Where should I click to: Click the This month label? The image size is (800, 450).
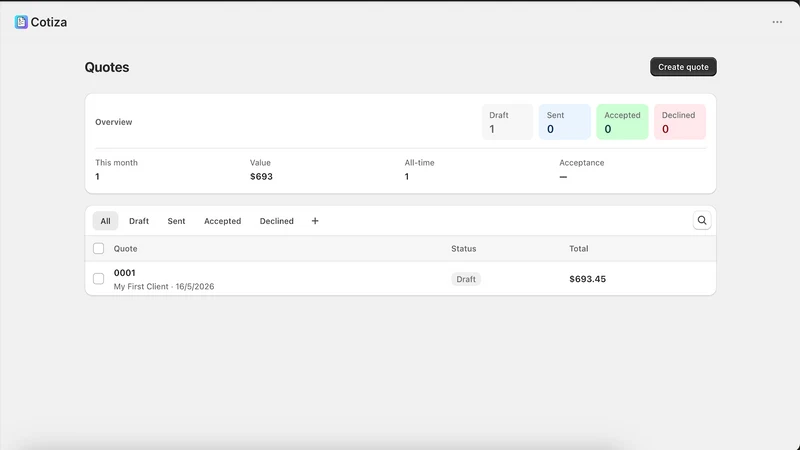(x=116, y=163)
